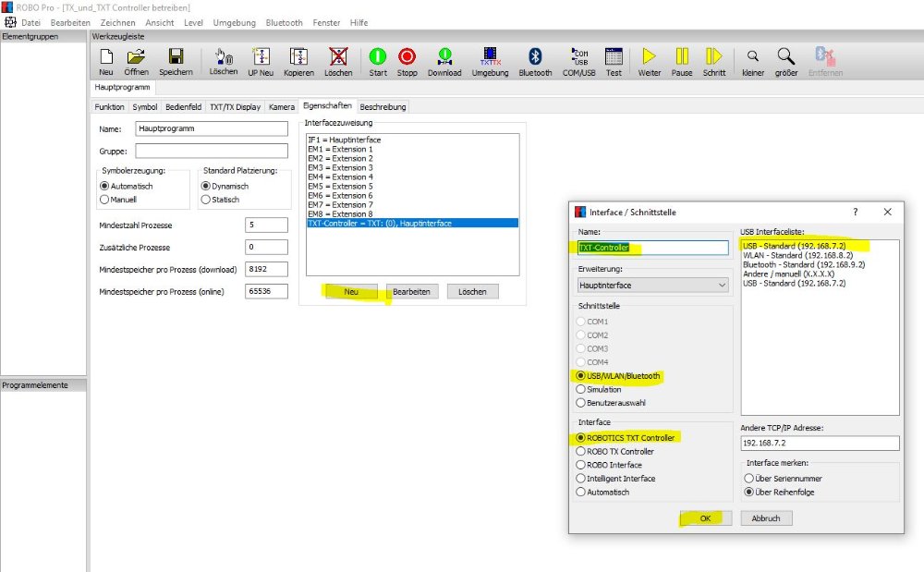Open the Umgebung menu
This screenshot has height=572, width=924.
tap(234, 22)
